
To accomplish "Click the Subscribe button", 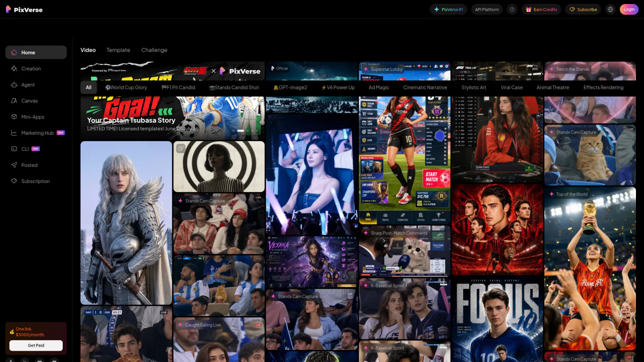I will click(x=583, y=9).
